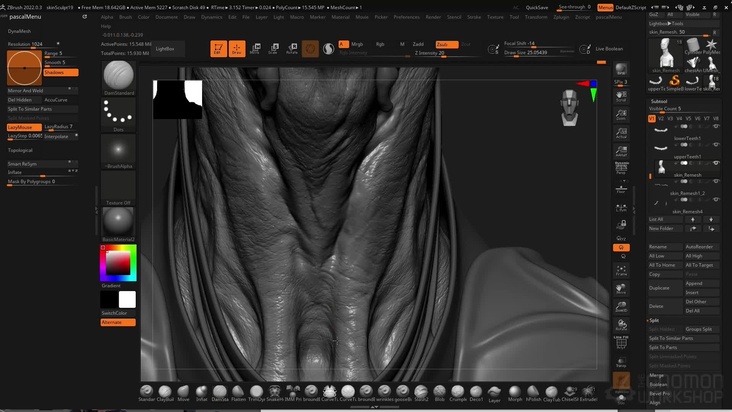Image resolution: width=732 pixels, height=412 pixels.
Task: Click the Mirror And Weld button
Action: [x=42, y=91]
